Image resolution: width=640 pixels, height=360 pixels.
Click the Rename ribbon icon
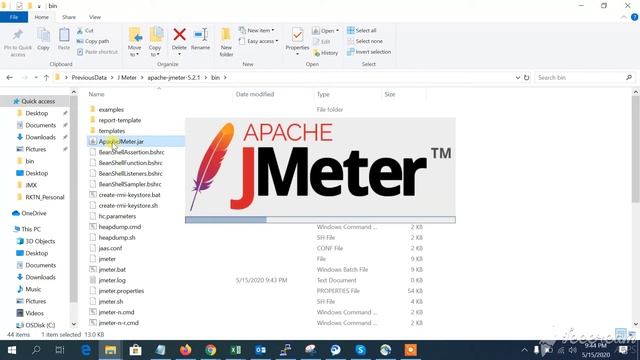pos(200,35)
